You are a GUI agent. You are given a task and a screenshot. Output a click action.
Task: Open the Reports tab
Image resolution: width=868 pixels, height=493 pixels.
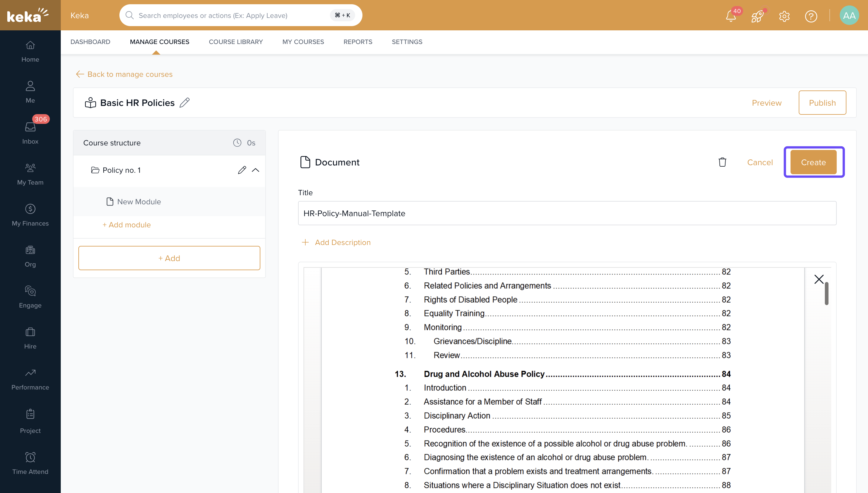coord(357,42)
